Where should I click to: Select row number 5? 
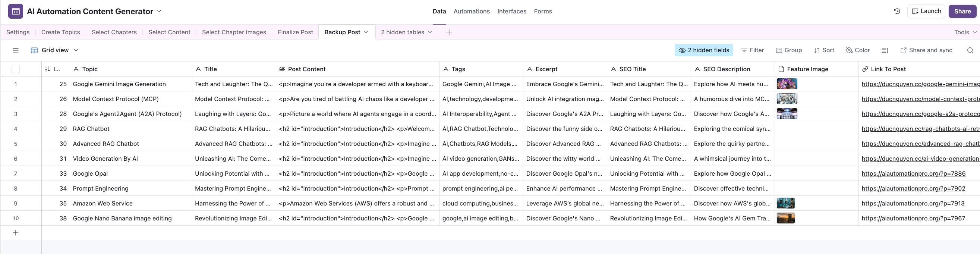coord(16,144)
